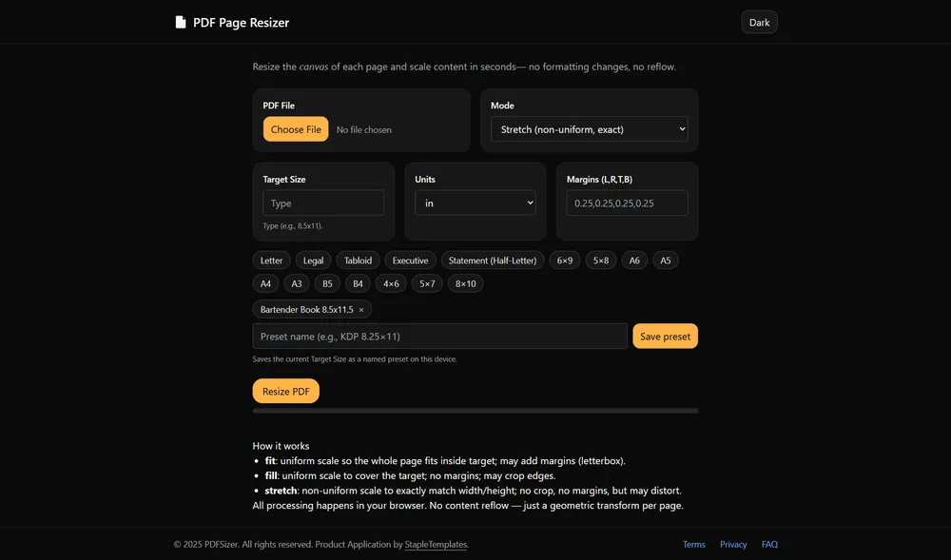Click the bold 'fill' bullet term
Viewport: 951px width, 560px height.
271,475
